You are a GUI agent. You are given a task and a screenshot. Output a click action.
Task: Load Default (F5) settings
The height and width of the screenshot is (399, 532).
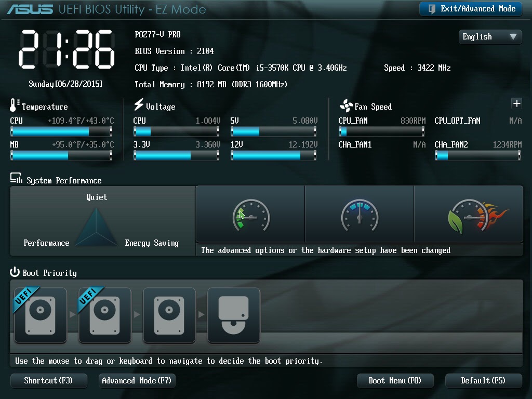tap(484, 381)
